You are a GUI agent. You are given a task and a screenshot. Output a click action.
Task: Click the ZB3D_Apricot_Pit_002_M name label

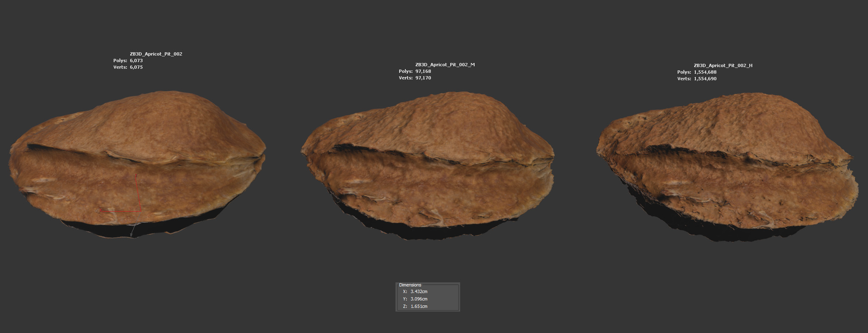[x=445, y=65]
